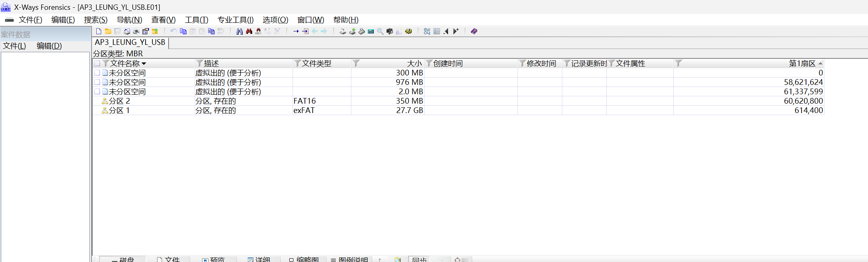Viewport: 868px width, 262px height.
Task: Open the purple help book icon
Action: pyautogui.click(x=474, y=31)
